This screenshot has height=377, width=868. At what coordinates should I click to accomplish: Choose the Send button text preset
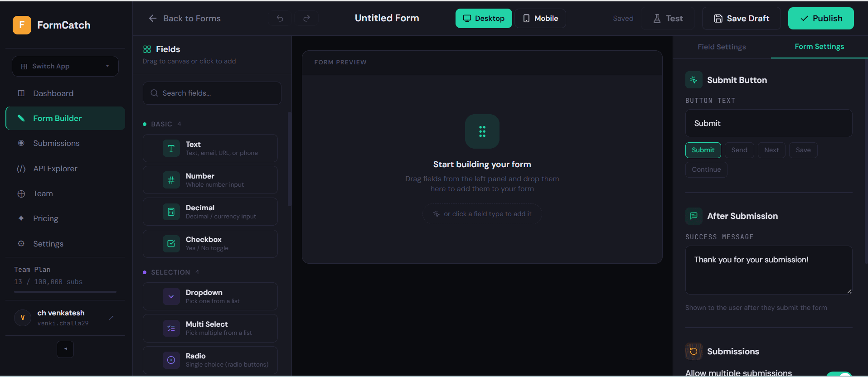[739, 150]
